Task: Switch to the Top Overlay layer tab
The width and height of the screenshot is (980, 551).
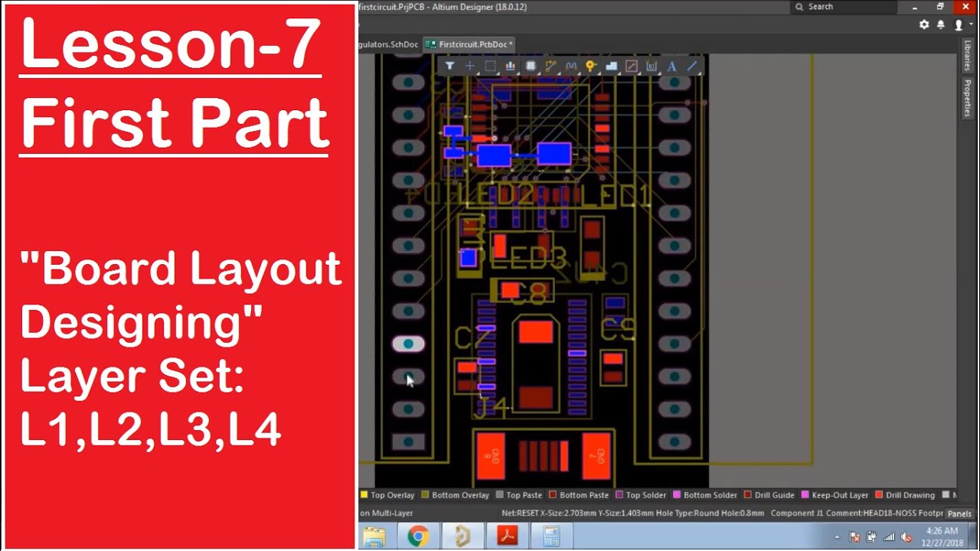Action: [387, 495]
